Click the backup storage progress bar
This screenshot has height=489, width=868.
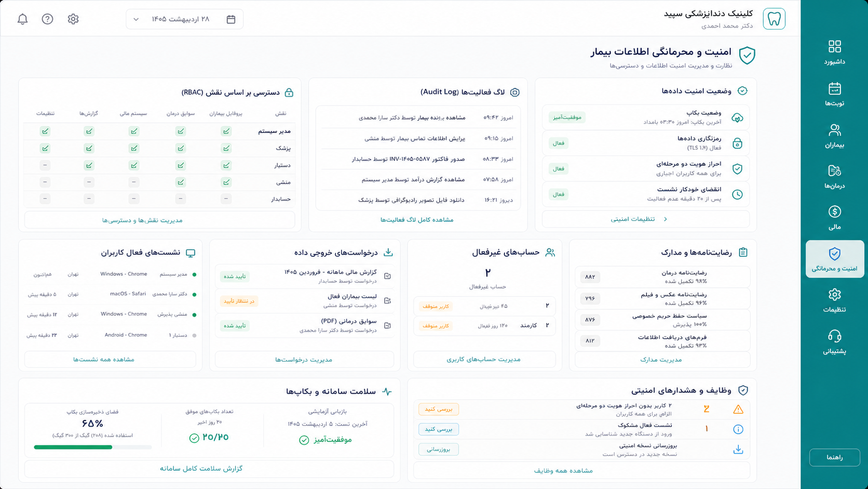pos(92,447)
